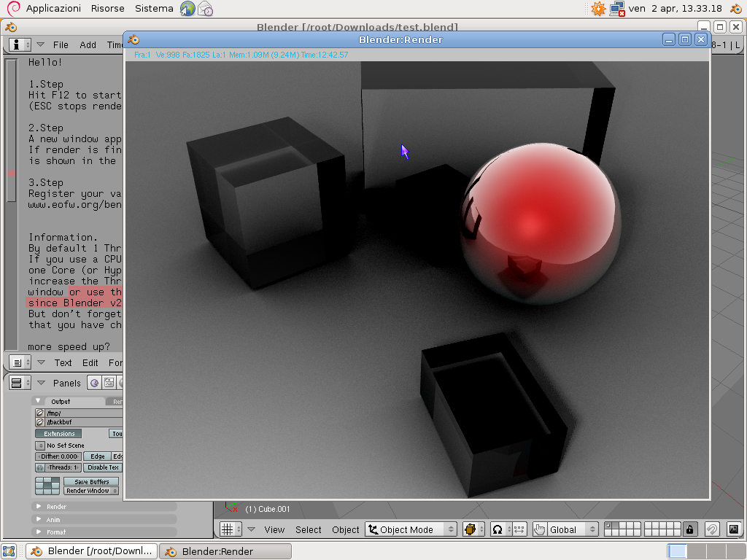
Task: Toggle Disable Tex option
Action: tap(102, 467)
